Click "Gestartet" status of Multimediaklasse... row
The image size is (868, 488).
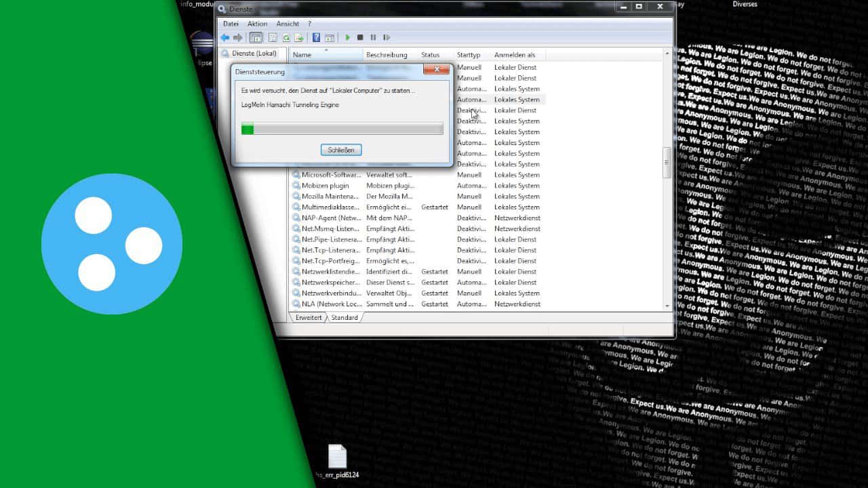(x=435, y=207)
